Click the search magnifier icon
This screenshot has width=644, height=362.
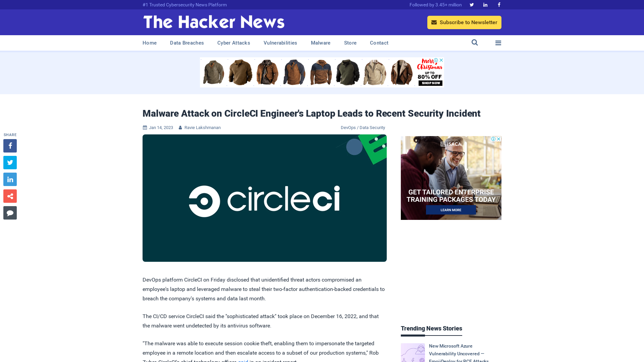point(475,43)
